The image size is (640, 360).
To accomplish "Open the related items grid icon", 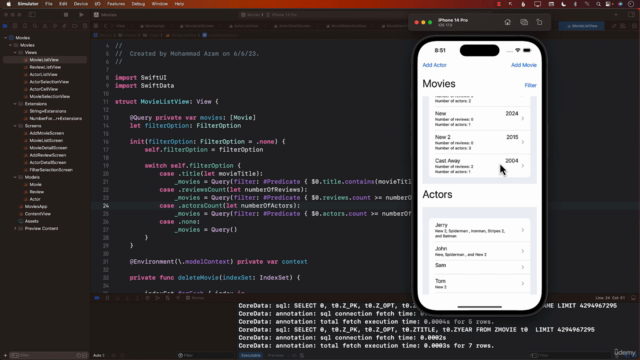I will [x=96, y=26].
